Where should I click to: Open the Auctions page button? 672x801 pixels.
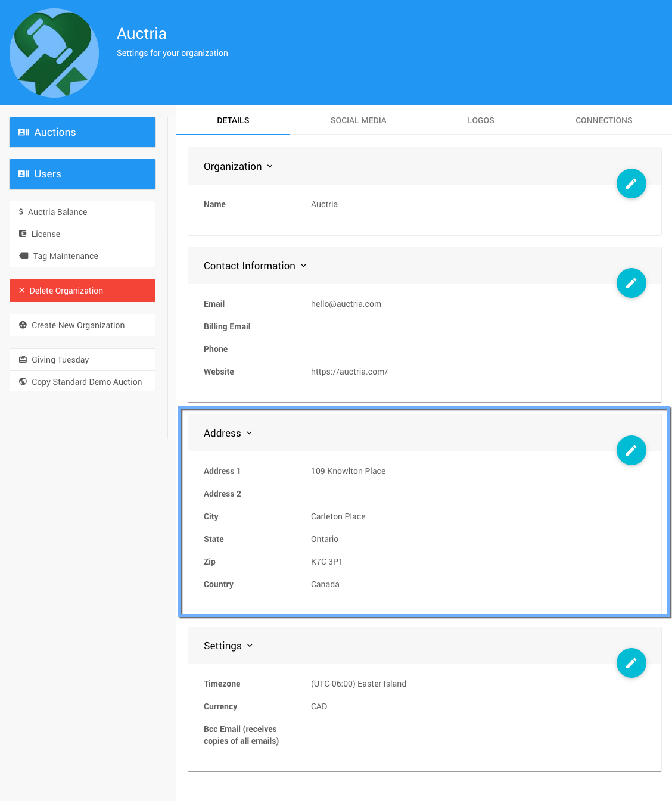(x=82, y=132)
